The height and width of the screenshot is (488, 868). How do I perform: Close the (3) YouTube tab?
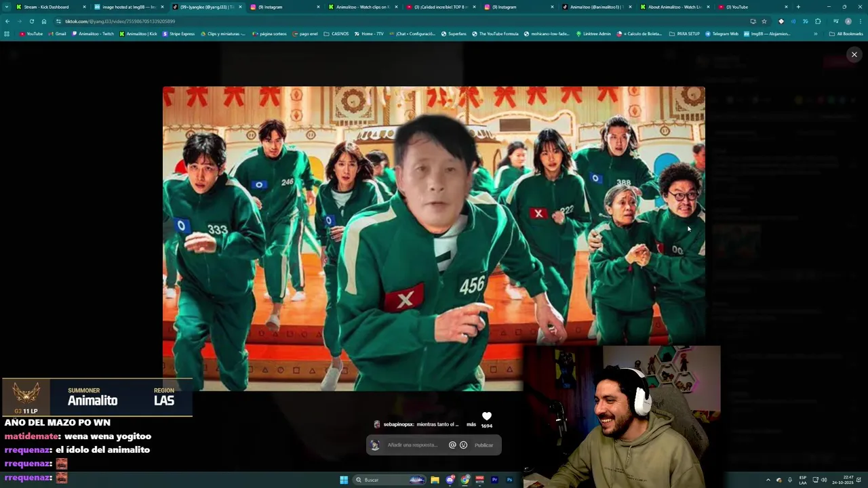click(787, 7)
